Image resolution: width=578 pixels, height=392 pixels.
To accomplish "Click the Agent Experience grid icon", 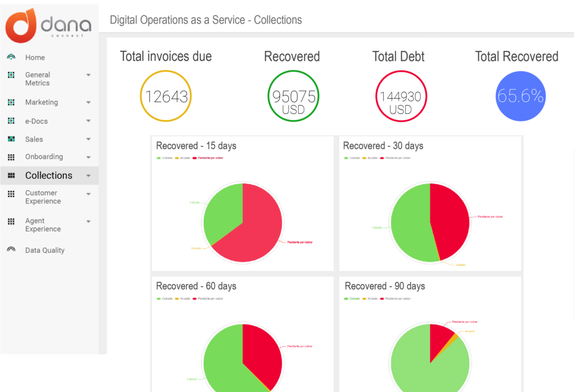I will click(11, 221).
